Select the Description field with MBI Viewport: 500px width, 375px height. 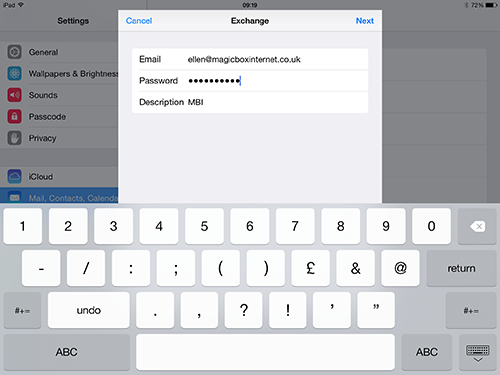pos(250,102)
